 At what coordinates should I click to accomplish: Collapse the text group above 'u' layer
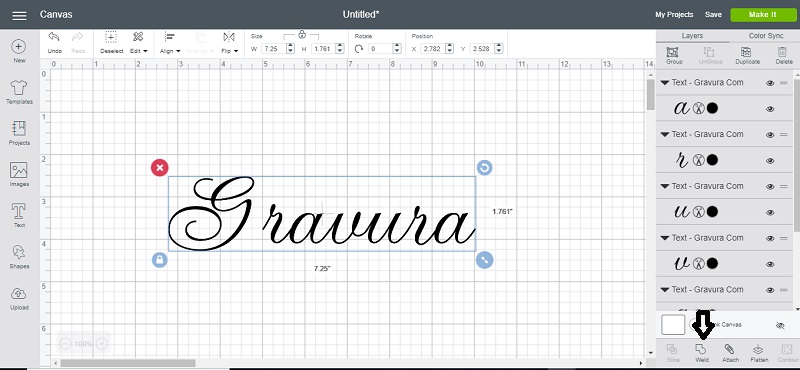coord(665,186)
